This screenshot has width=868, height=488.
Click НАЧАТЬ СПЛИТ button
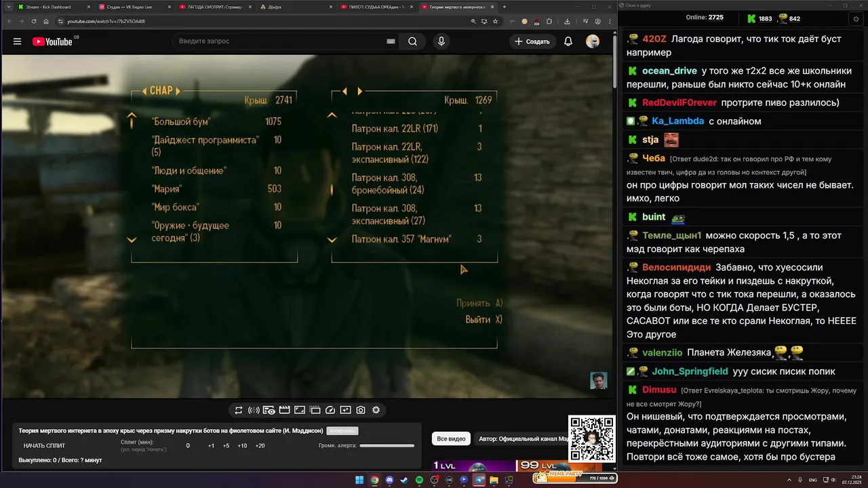click(44, 446)
